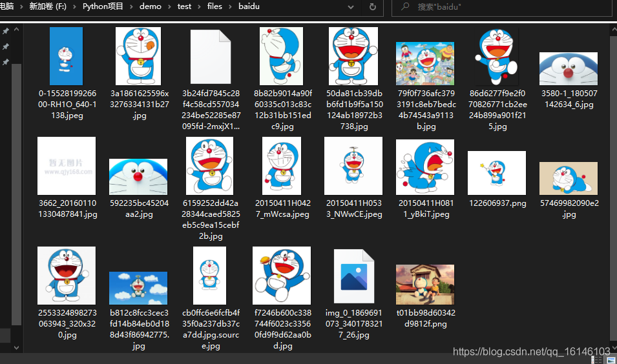Click thumbnail 8b82b9014a90f60335c013c83c12b31bb151edc9.jpg
This screenshot has height=364, width=617.
click(x=281, y=56)
